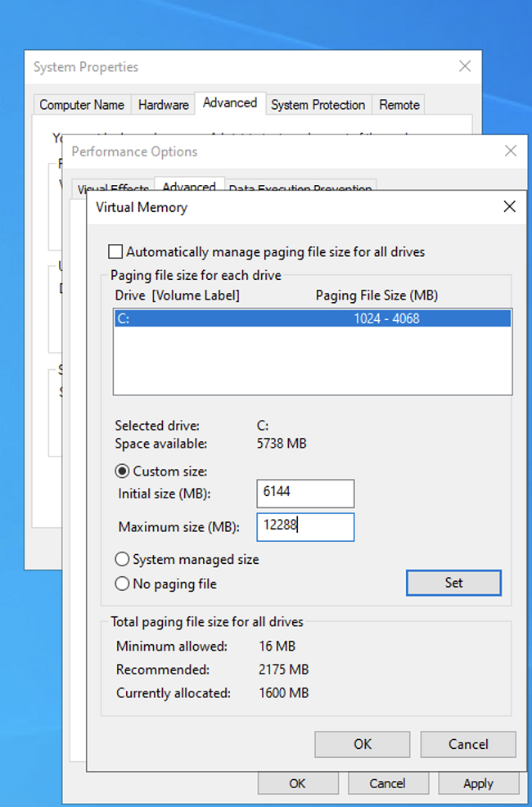532x807 pixels.
Task: Close the Performance Options window
Action: pyautogui.click(x=511, y=151)
